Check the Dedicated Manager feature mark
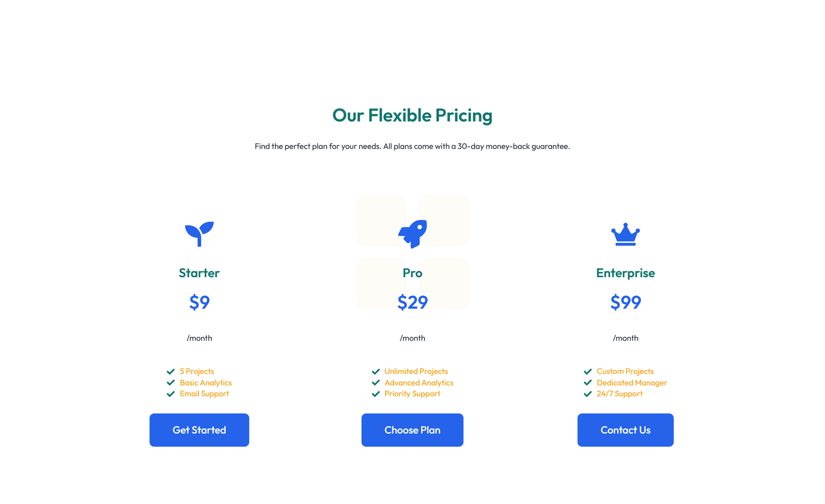 click(588, 382)
